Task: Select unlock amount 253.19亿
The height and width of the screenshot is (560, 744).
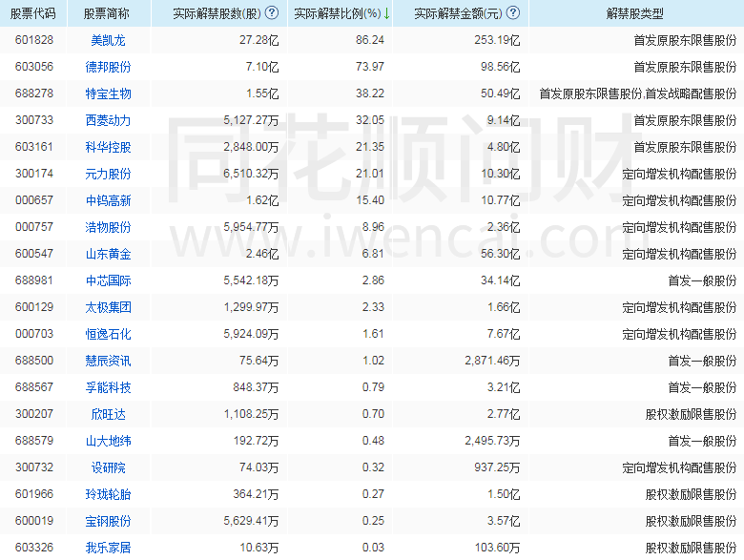Action: click(497, 40)
